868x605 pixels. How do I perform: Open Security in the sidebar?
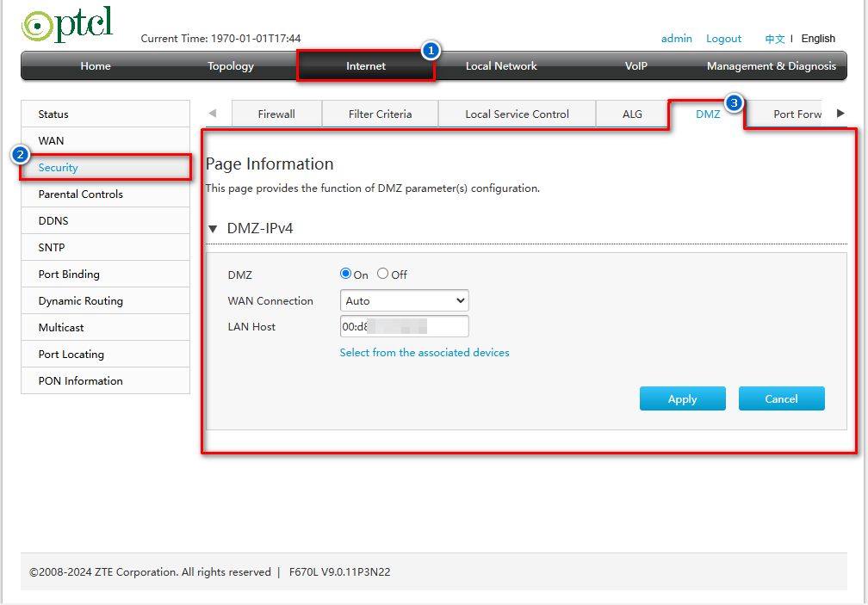(x=105, y=167)
